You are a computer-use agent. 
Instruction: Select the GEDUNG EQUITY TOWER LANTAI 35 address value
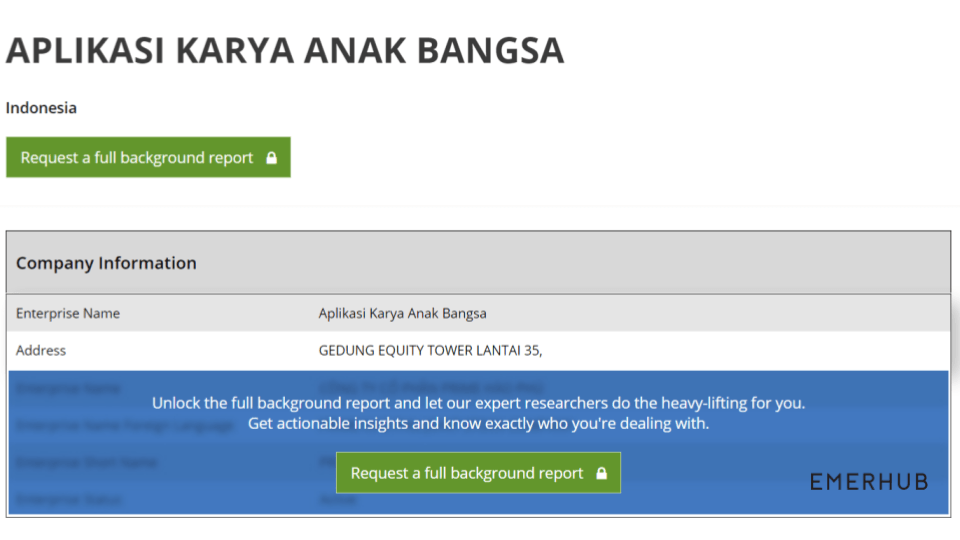pos(430,350)
